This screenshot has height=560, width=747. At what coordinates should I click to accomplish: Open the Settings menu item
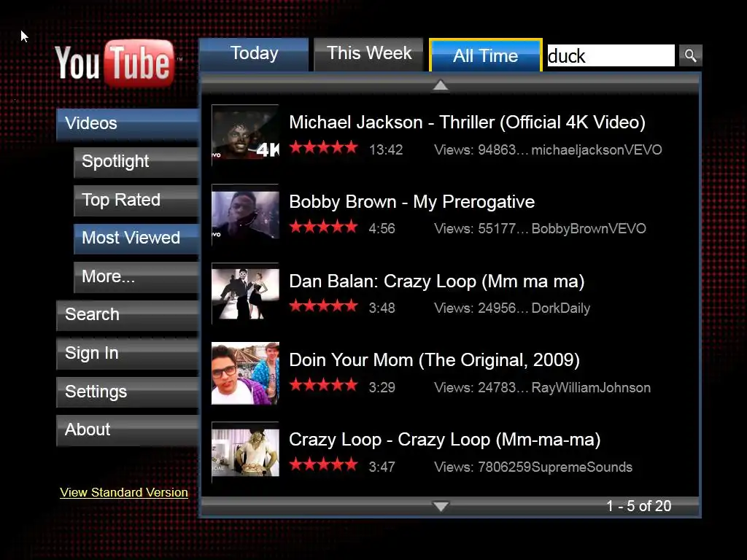(x=128, y=392)
